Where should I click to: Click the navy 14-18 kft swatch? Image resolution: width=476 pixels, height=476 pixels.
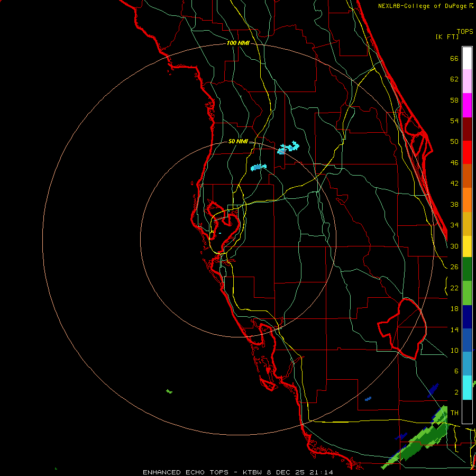click(x=467, y=317)
